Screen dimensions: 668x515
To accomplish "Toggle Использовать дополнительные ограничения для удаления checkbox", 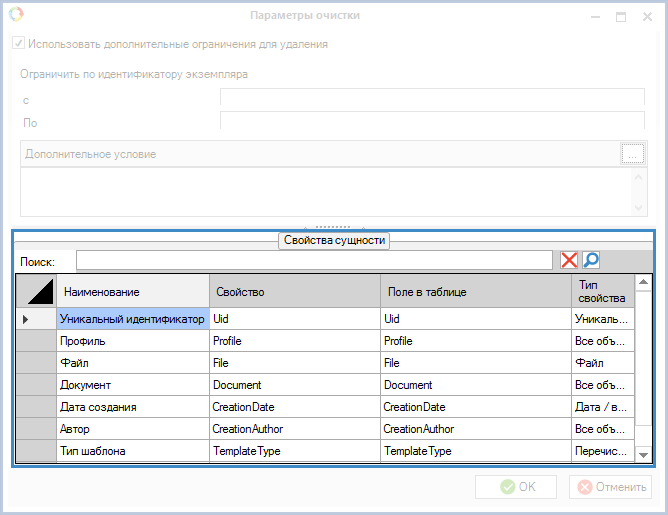I will point(18,44).
